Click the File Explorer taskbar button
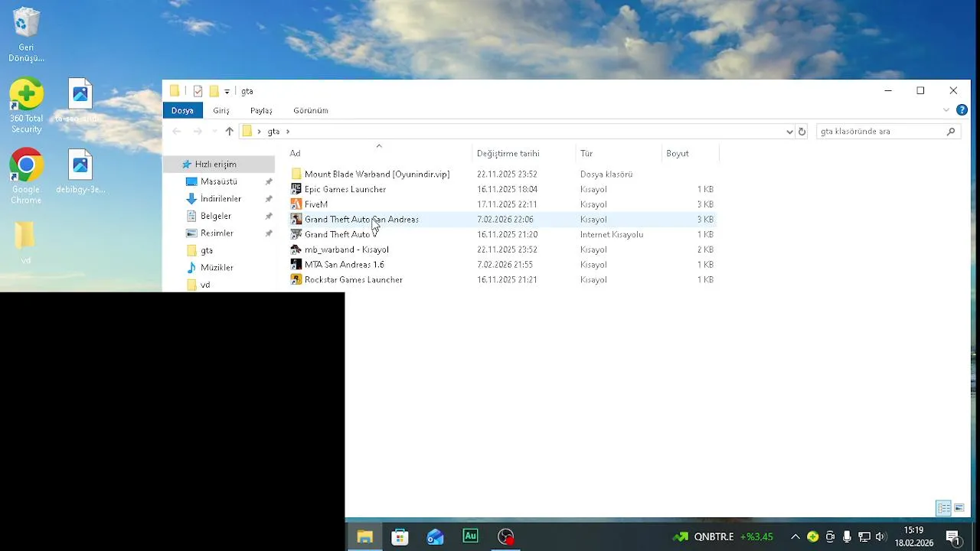The width and height of the screenshot is (980, 551). [364, 536]
